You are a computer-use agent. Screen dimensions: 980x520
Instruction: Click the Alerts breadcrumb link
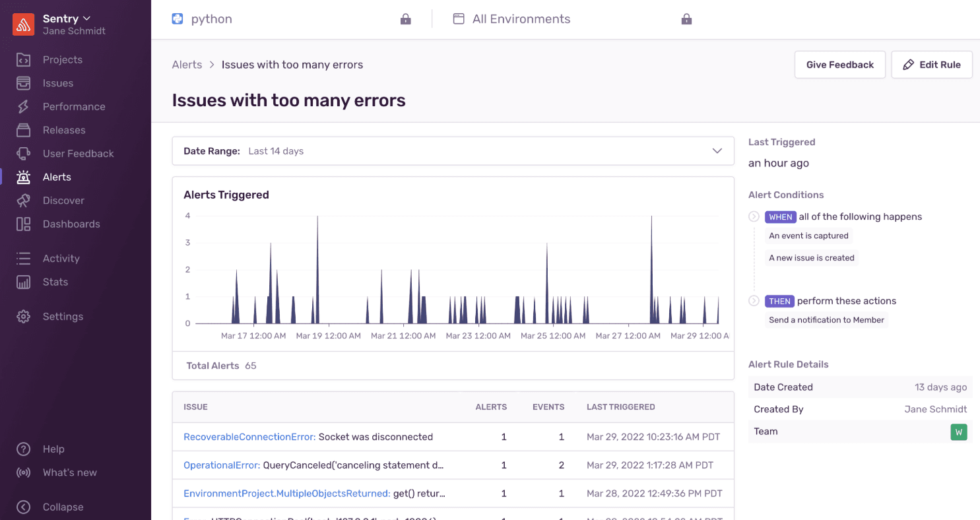(x=187, y=64)
